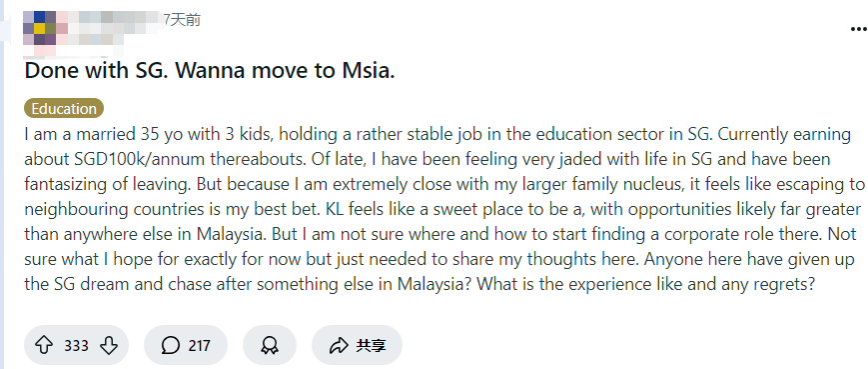868x369 pixels.
Task: Upvote the Done with SG post
Action: (44, 345)
